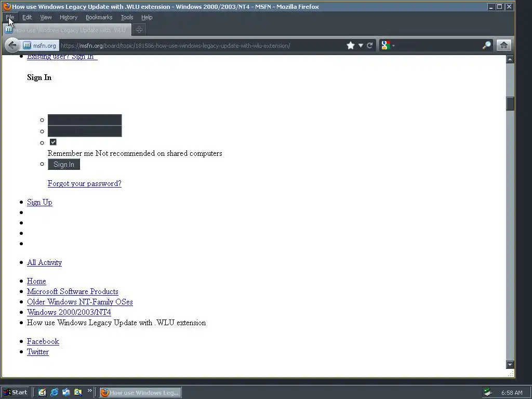Click the 6:58 AM taskbar clock
This screenshot has height=399, width=532.
click(x=512, y=393)
